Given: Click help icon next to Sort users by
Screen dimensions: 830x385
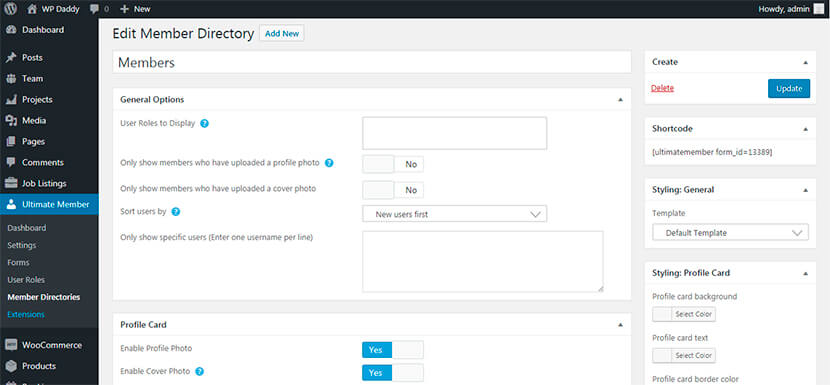Looking at the screenshot, I should coord(176,211).
